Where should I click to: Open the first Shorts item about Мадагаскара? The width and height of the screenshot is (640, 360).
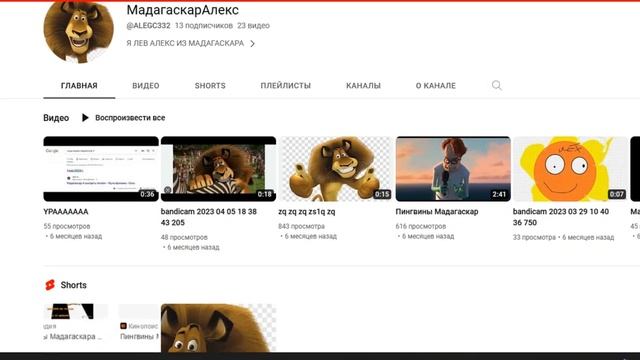[76, 322]
